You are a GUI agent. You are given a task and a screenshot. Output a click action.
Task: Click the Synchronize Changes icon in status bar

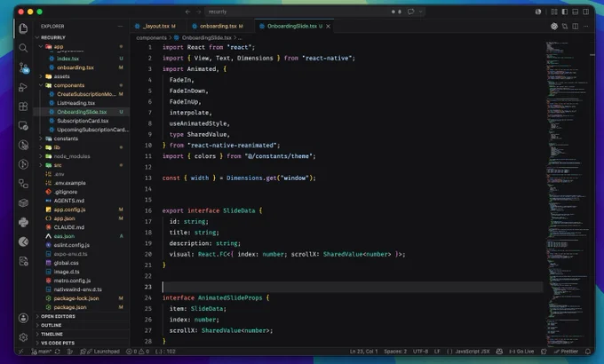pos(58,352)
